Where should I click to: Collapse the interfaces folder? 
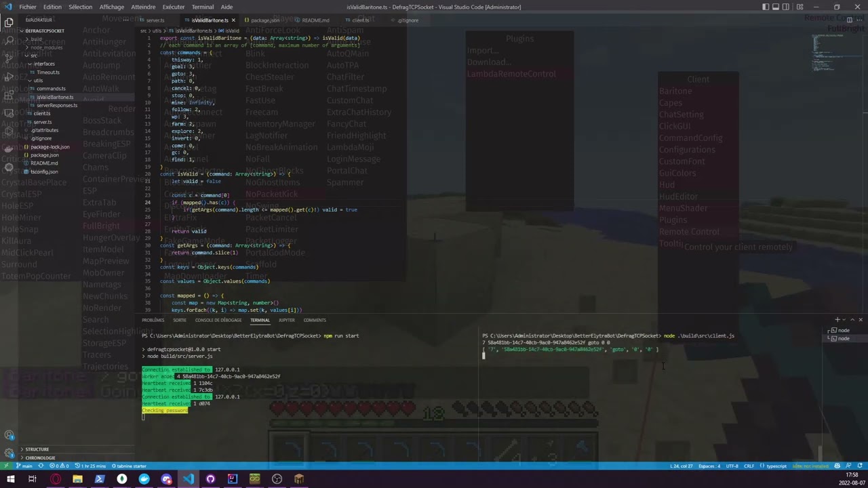pos(44,64)
